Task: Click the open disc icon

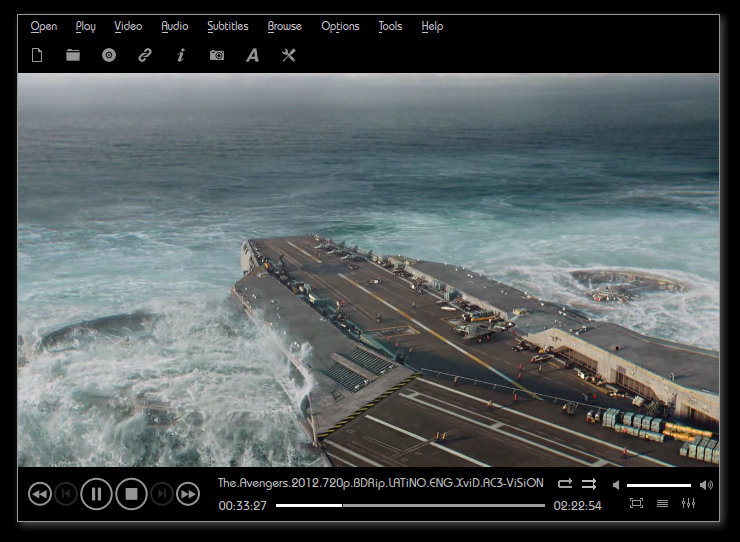Action: coord(109,55)
